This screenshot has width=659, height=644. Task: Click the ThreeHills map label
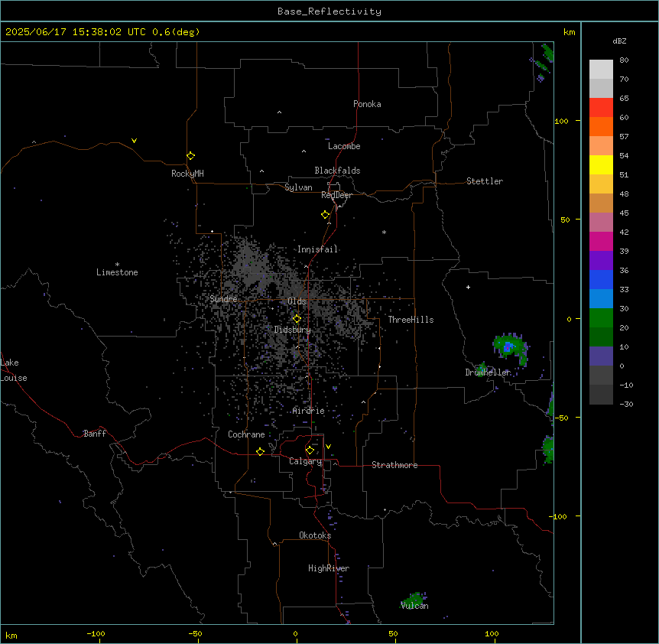tap(411, 320)
